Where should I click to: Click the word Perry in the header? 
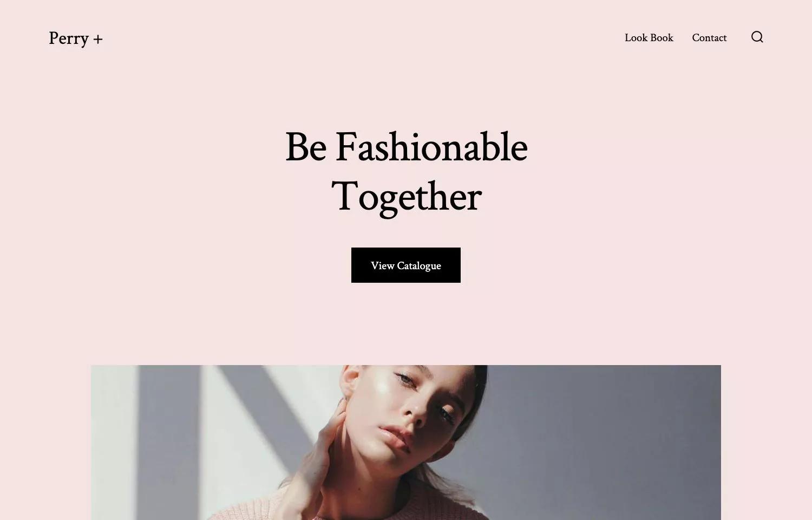coord(69,38)
